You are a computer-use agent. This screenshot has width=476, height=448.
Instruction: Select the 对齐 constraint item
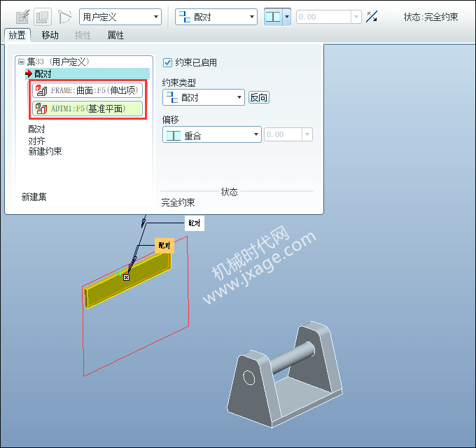coord(36,141)
